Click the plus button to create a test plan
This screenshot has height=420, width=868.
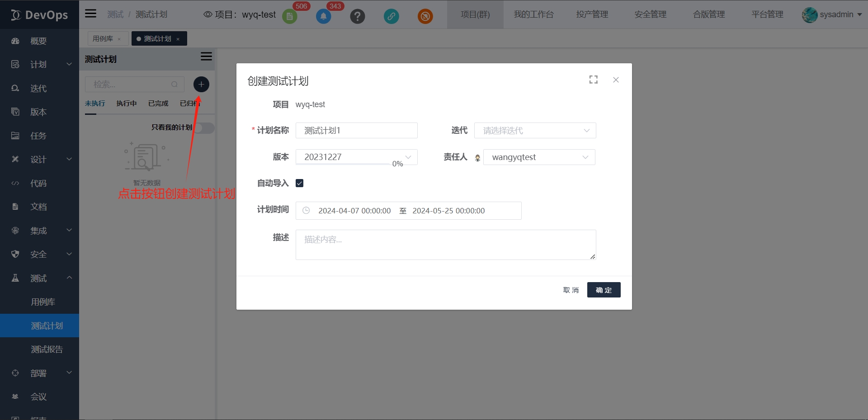(201, 84)
